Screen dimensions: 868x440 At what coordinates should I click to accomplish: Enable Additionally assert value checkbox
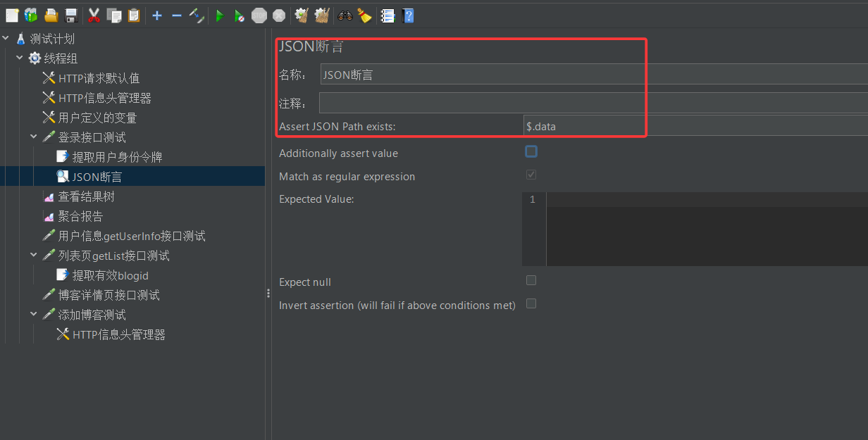tap(531, 151)
